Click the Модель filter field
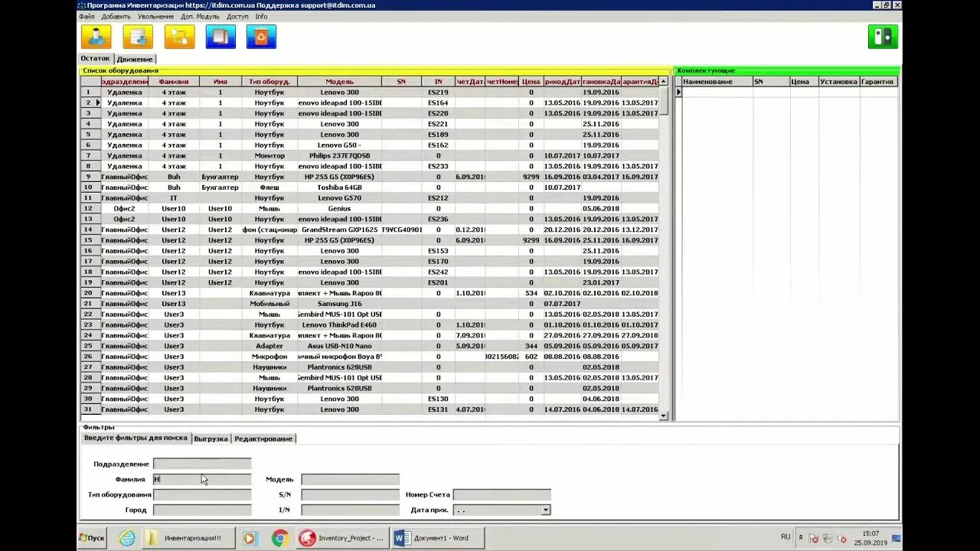The height and width of the screenshot is (551, 980). click(x=350, y=479)
